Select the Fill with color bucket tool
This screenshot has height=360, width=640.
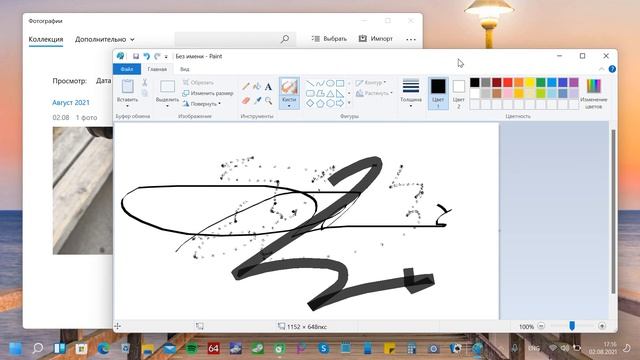tap(257, 86)
